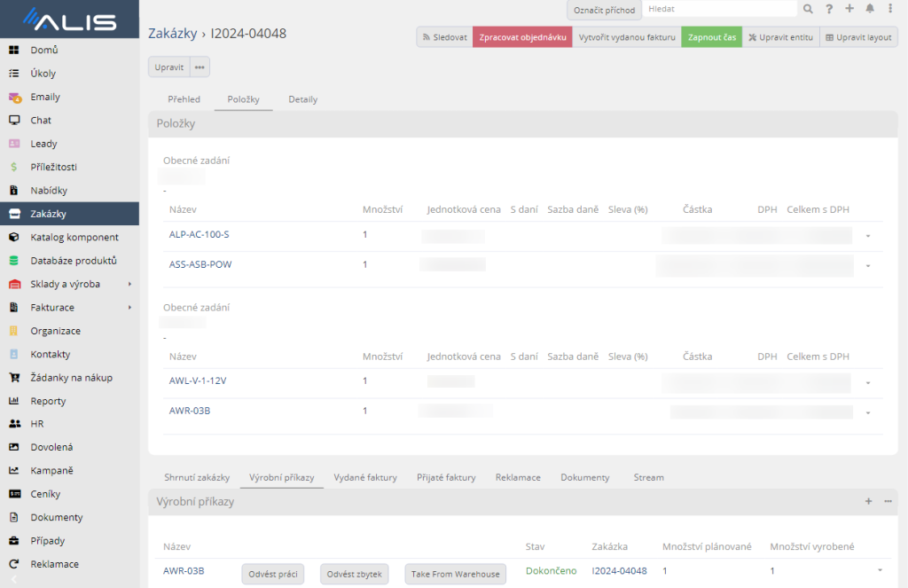This screenshot has width=908, height=588.
Task: Open the more options dropdown next to Upravit
Action: [x=200, y=67]
